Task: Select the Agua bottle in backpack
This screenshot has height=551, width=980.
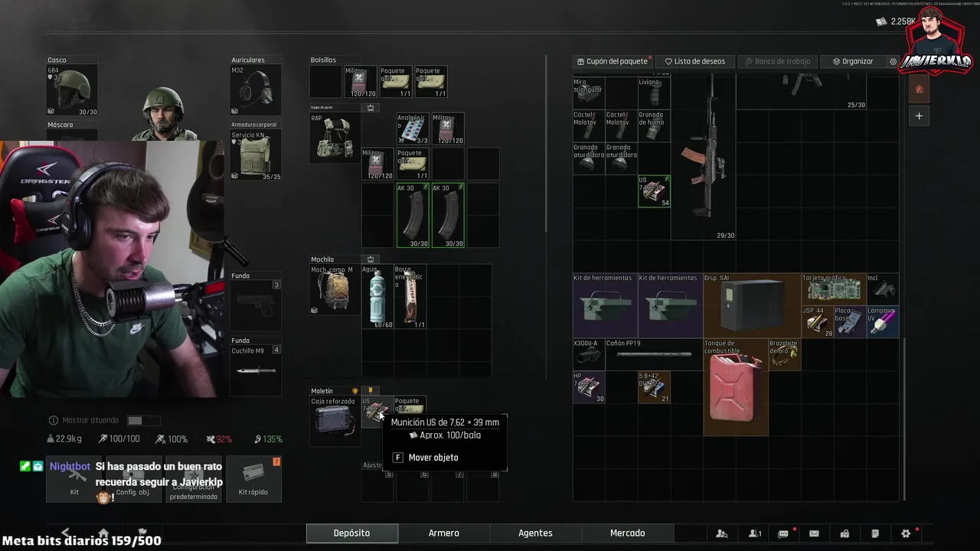Action: tap(377, 297)
